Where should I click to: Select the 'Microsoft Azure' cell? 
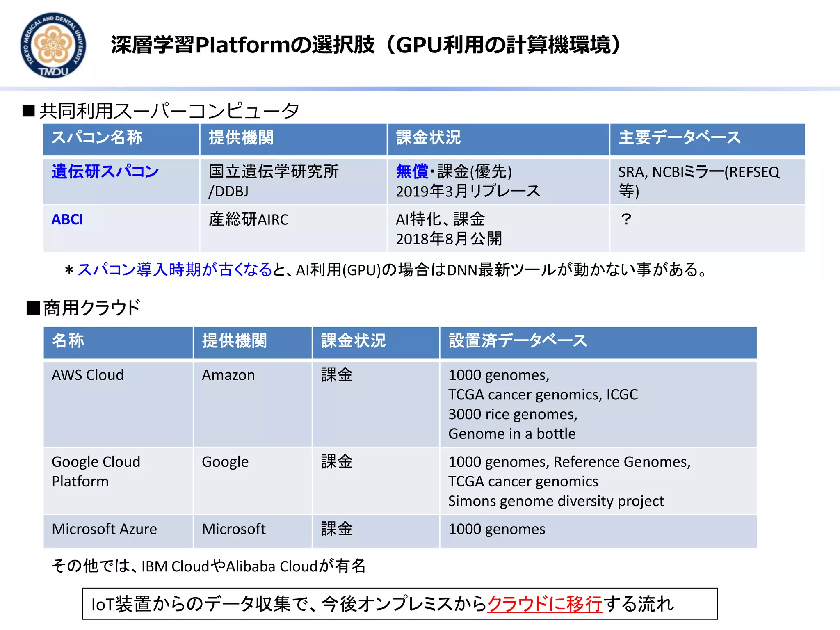(118, 532)
